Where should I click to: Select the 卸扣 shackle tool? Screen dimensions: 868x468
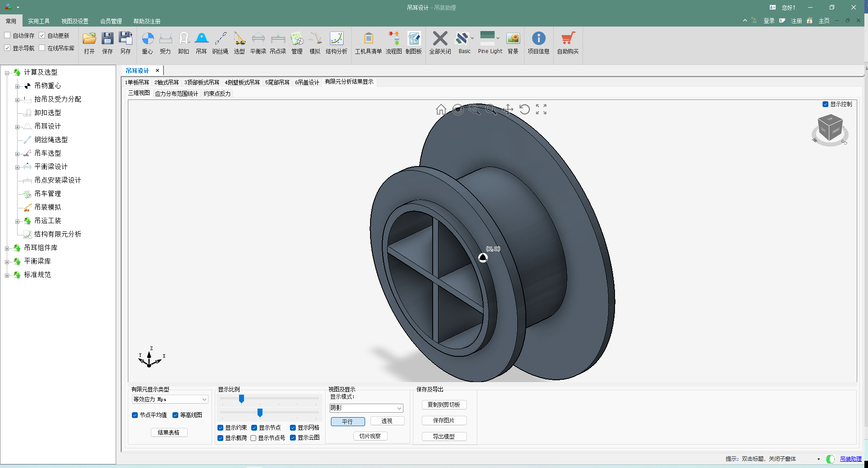click(x=183, y=43)
